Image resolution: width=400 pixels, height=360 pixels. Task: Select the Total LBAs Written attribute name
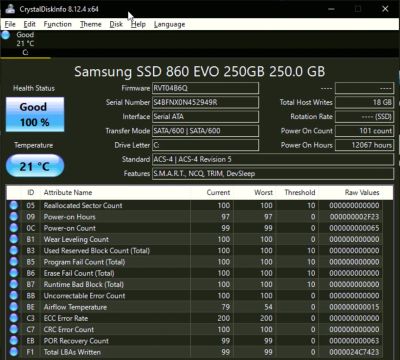click(72, 352)
